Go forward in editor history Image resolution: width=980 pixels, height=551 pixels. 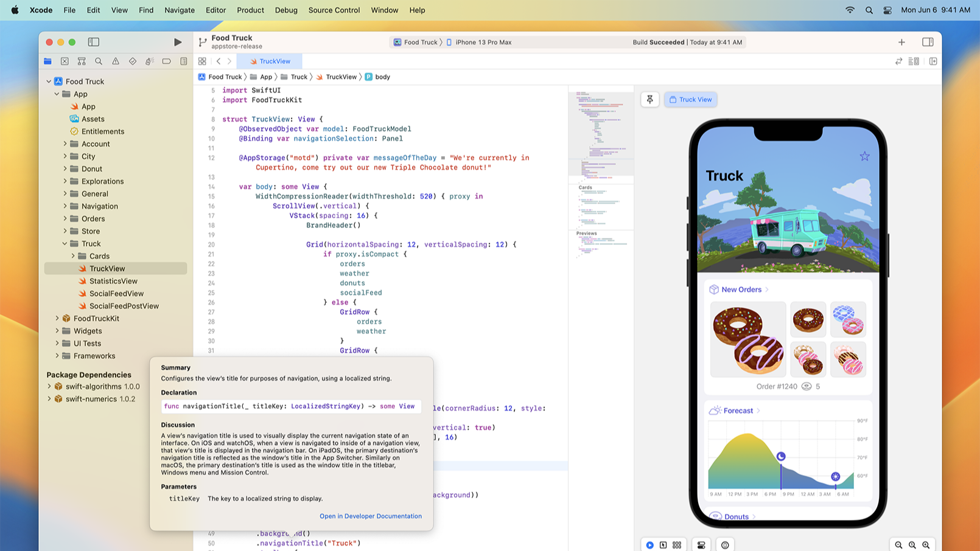tap(229, 61)
